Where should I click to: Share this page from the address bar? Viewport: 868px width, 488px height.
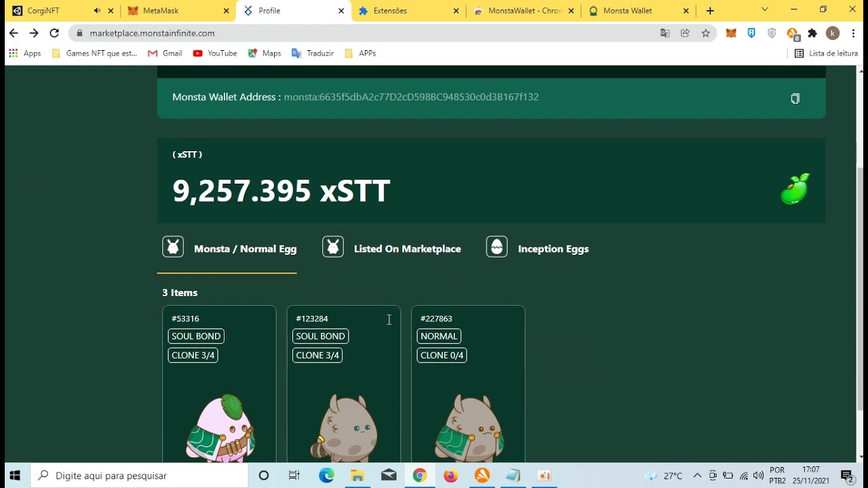686,33
